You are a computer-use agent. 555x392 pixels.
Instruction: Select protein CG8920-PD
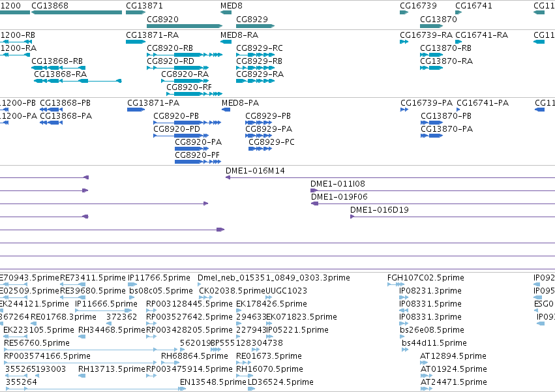tap(177, 129)
